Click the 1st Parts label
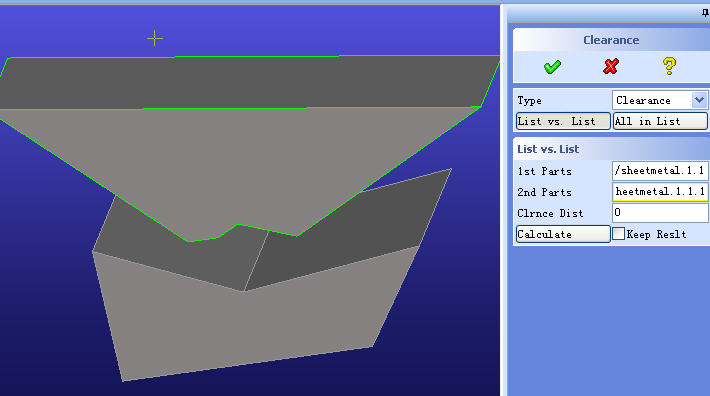Screen dimensions: 710x396 pos(544,171)
